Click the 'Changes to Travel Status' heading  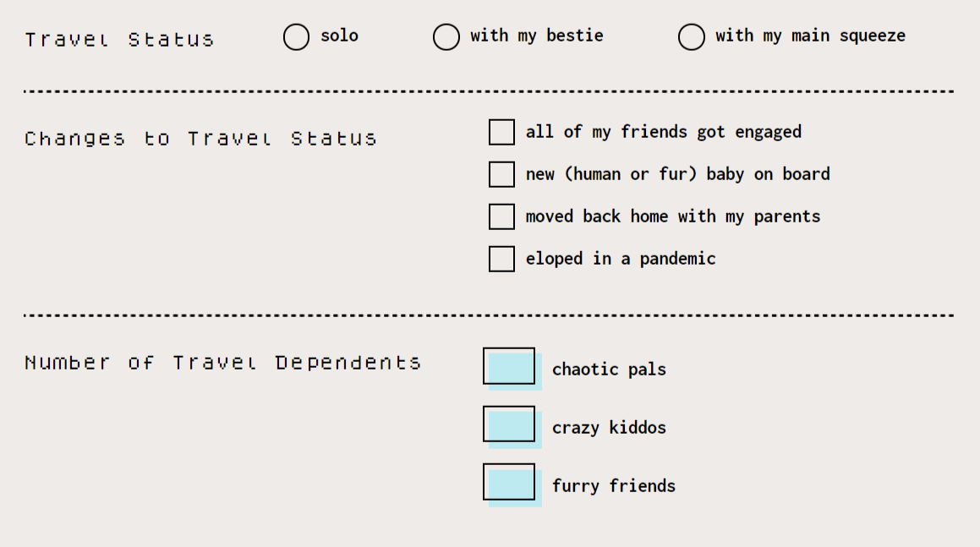tap(200, 139)
